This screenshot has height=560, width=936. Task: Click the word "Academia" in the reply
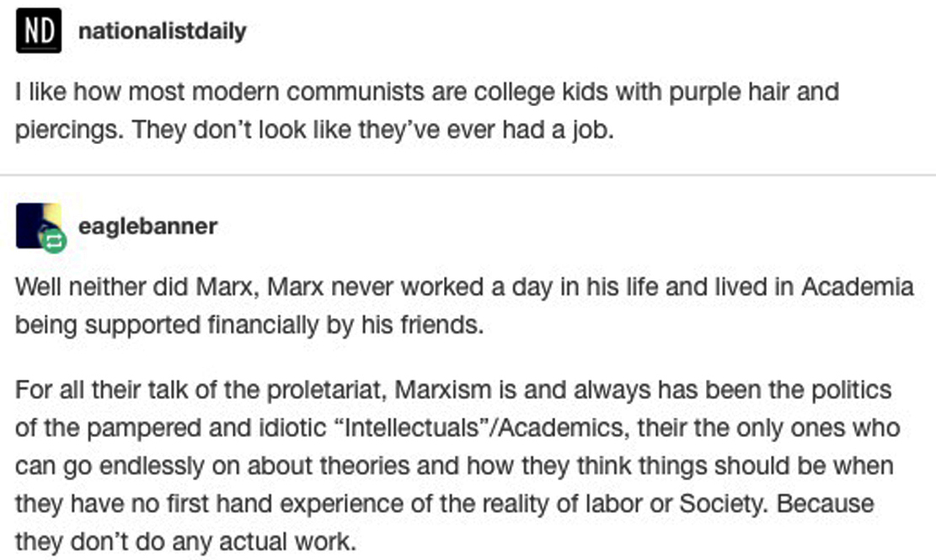coord(857,285)
